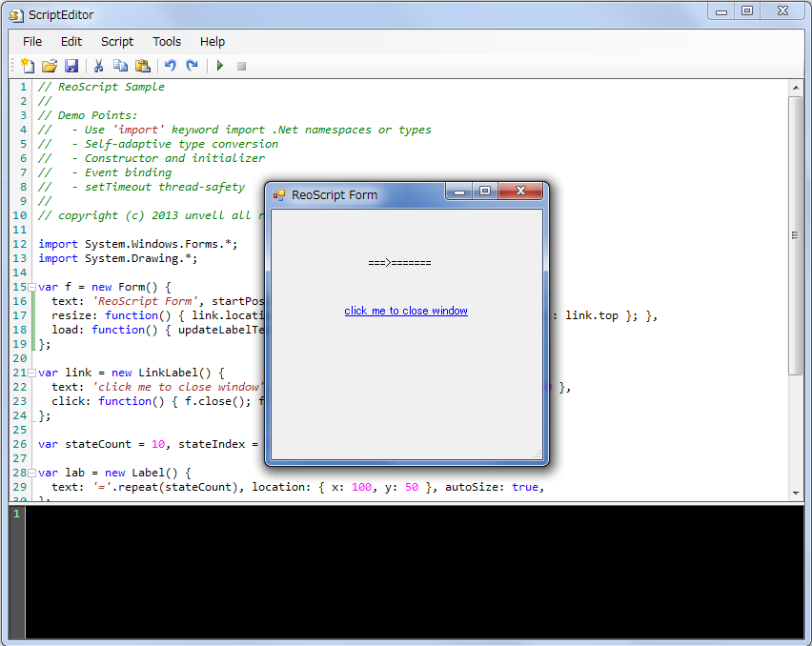Image resolution: width=812 pixels, height=646 pixels.
Task: Maximize the ScriptEditor window
Action: click(x=747, y=11)
